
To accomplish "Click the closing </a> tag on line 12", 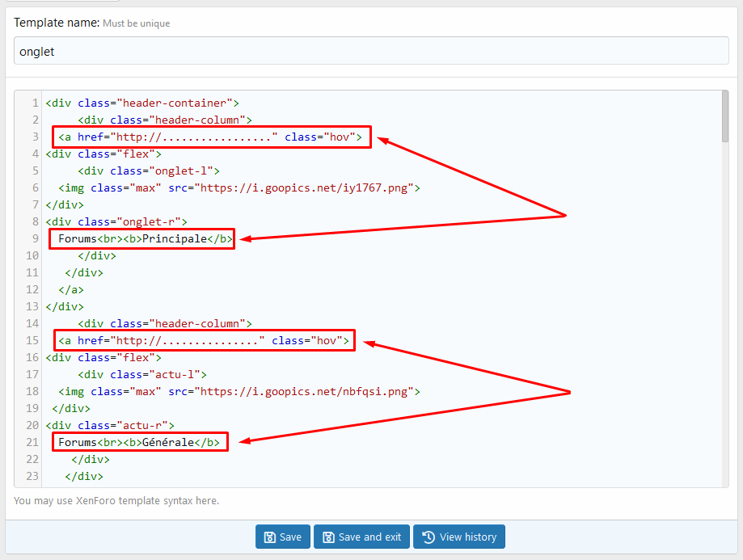I will [x=71, y=289].
